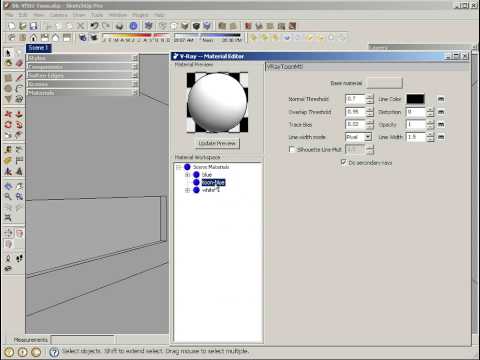480x360 pixels.
Task: Click the shadow date month slider
Action: pyautogui.click(x=136, y=37)
